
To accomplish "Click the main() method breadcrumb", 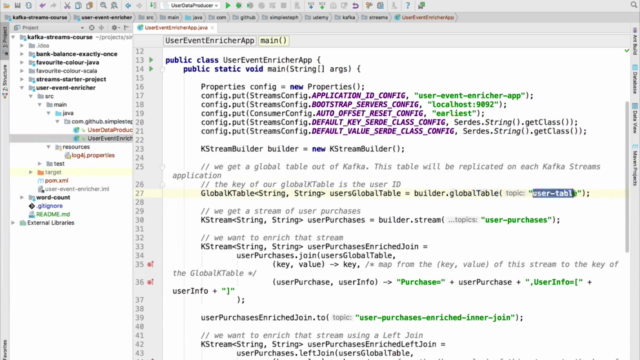I will point(273,41).
